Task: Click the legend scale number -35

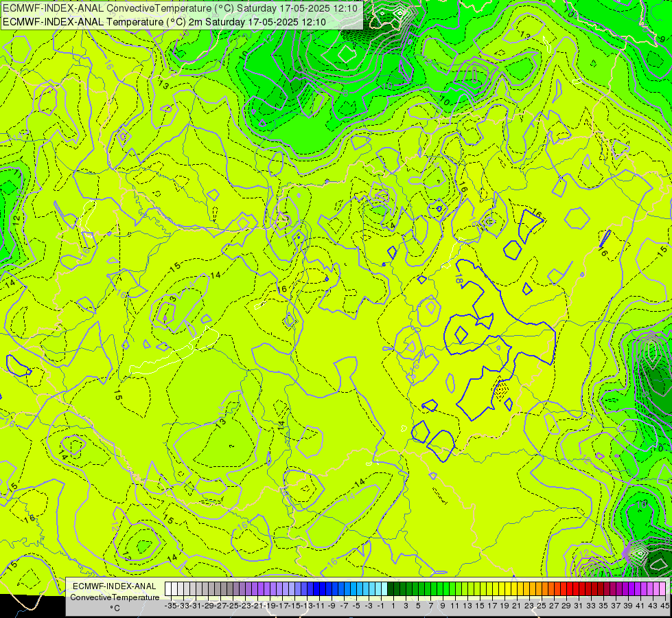Action: pos(170,606)
